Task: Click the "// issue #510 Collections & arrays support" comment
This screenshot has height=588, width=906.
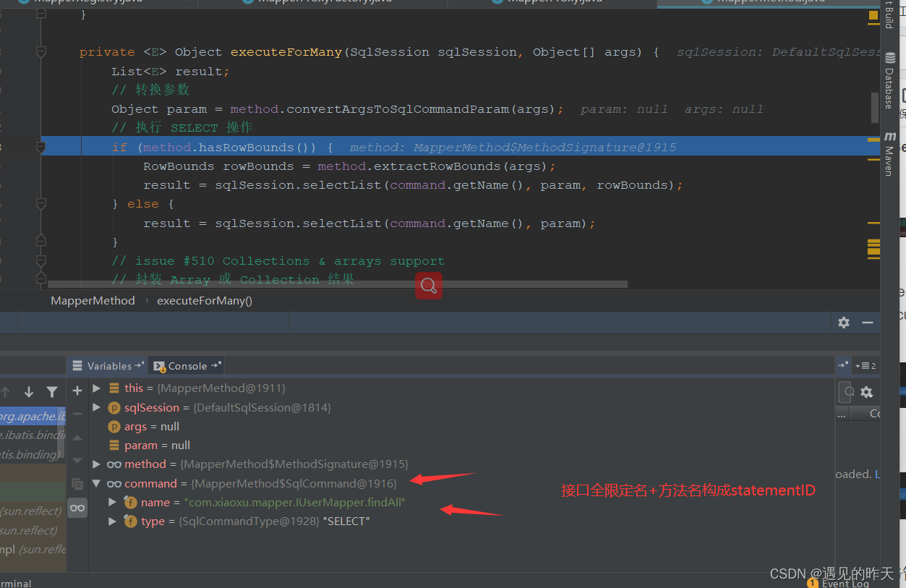Action: pyautogui.click(x=278, y=261)
